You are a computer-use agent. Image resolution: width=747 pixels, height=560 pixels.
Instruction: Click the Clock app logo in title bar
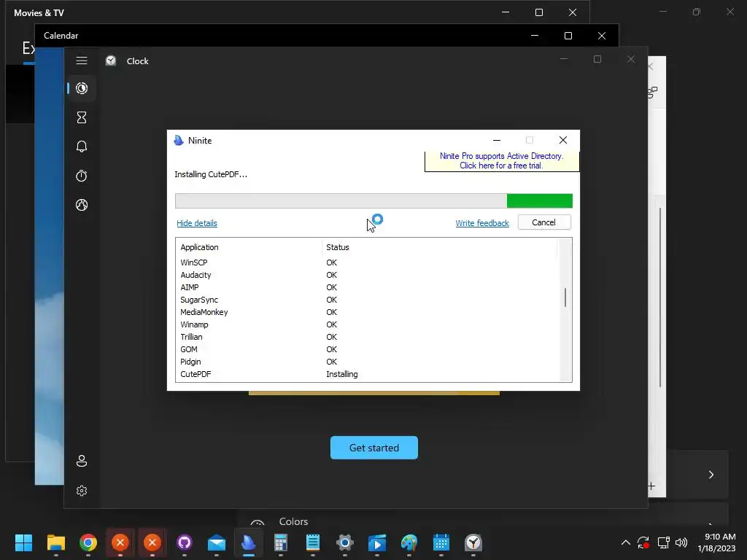coord(111,61)
